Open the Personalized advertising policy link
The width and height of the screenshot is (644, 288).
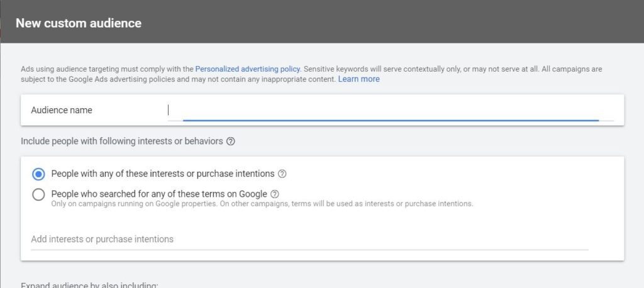pos(248,69)
